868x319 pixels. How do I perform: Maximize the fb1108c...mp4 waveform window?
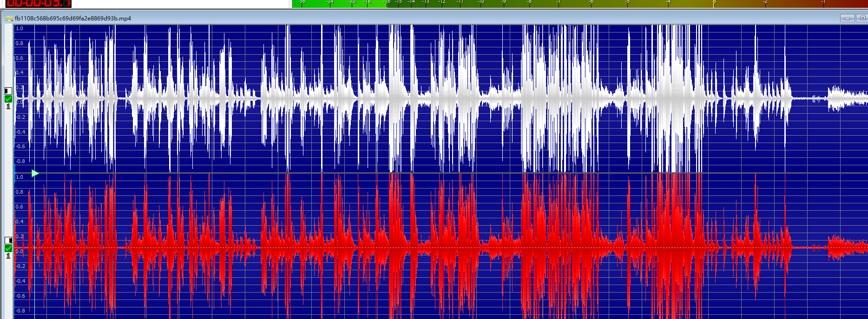tap(862, 19)
